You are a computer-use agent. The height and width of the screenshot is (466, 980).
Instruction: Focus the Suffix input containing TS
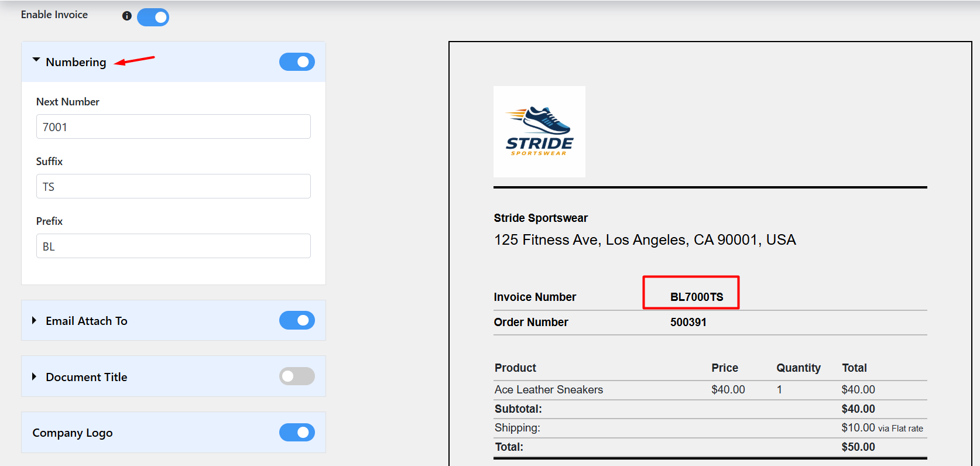[173, 186]
